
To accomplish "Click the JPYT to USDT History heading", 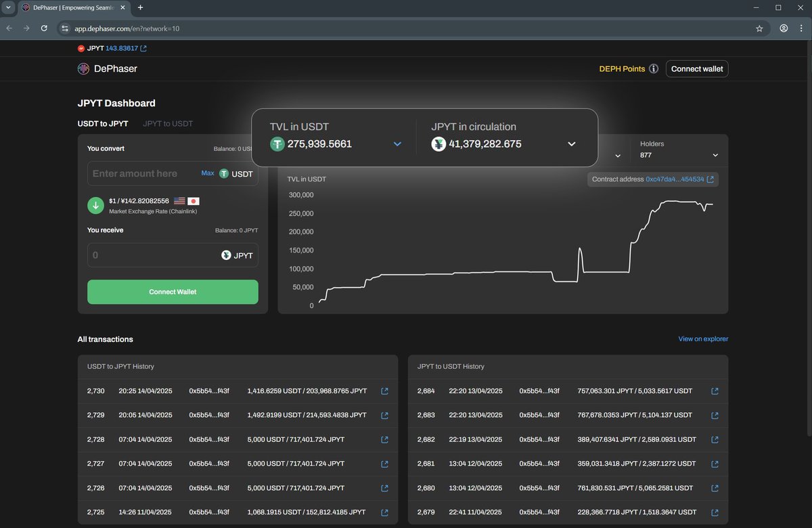I will [x=451, y=366].
